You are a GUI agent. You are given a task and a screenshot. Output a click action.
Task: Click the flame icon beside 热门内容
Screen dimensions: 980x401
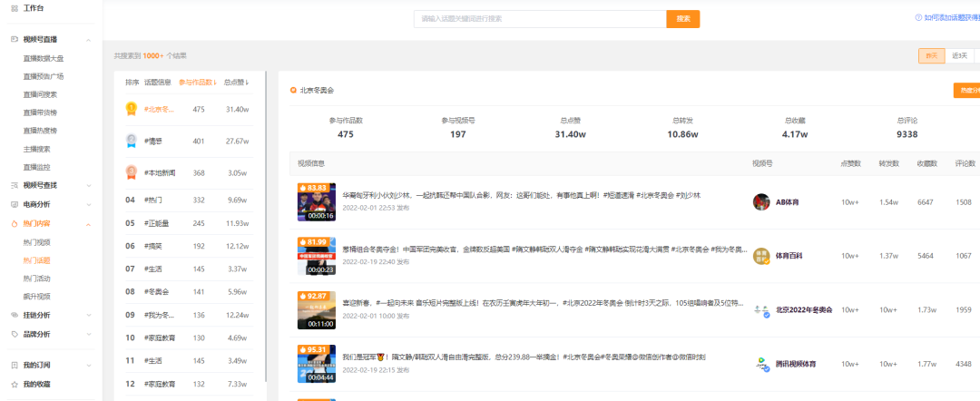[14, 223]
